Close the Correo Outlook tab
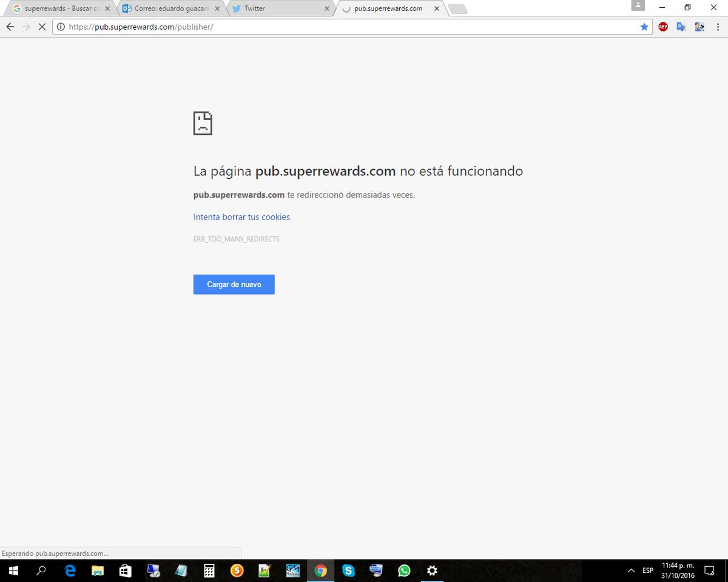728x582 pixels. [217, 8]
